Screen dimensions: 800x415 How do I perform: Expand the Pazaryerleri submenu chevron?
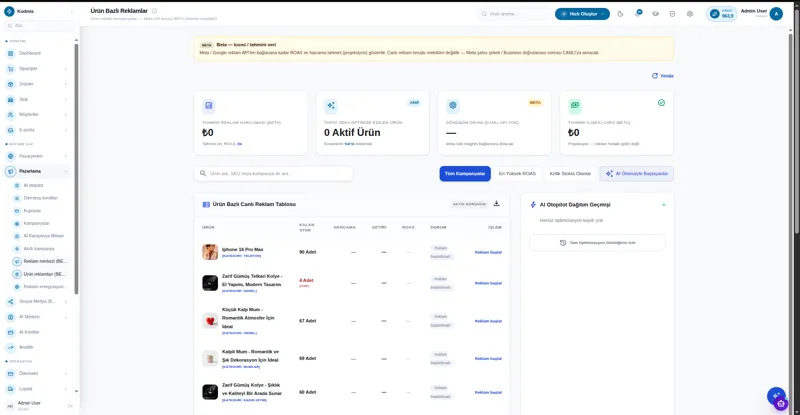pos(66,156)
